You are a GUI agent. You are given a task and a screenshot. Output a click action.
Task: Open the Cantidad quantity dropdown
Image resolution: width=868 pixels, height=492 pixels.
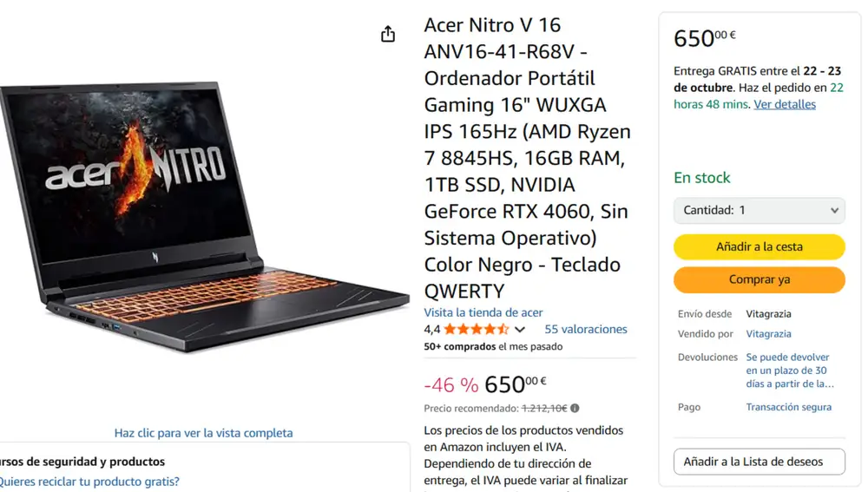(x=759, y=210)
